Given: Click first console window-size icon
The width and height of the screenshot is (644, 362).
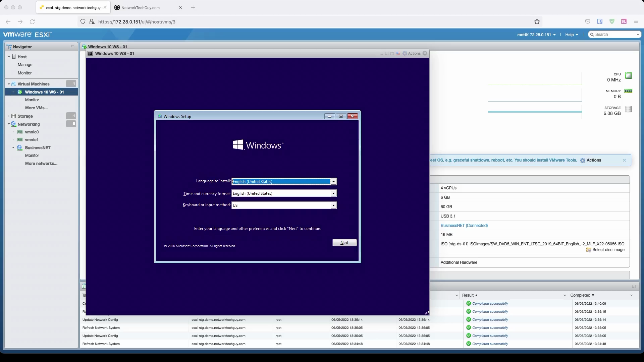Looking at the screenshot, I should pos(381,54).
